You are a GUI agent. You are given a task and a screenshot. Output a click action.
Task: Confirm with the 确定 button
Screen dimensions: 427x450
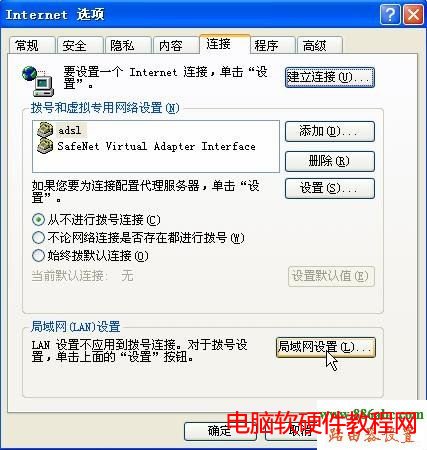point(220,431)
